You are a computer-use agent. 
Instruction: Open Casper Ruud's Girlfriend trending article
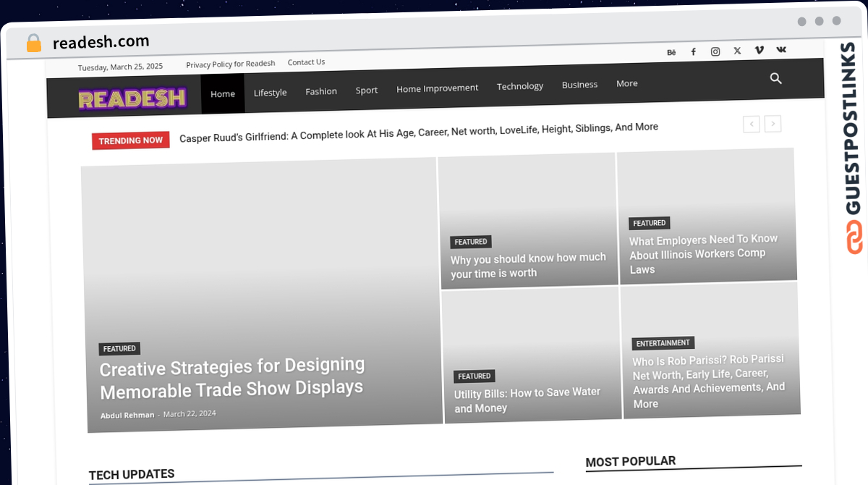point(419,132)
